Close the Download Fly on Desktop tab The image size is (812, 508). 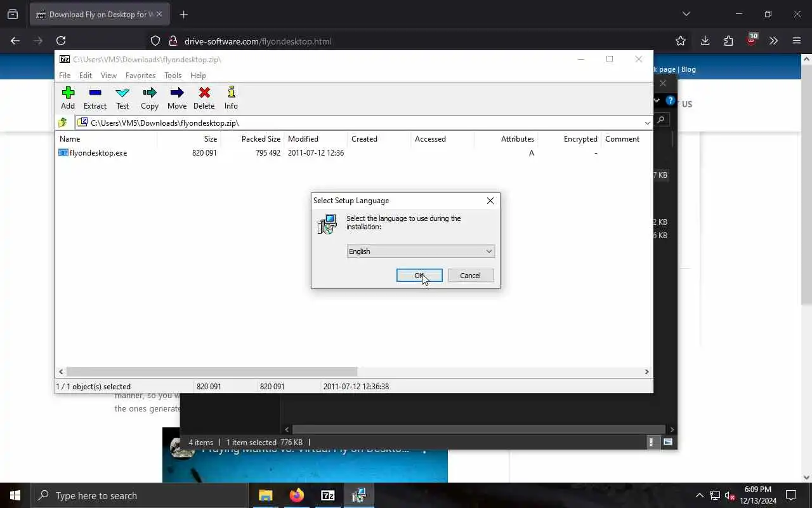tap(159, 14)
